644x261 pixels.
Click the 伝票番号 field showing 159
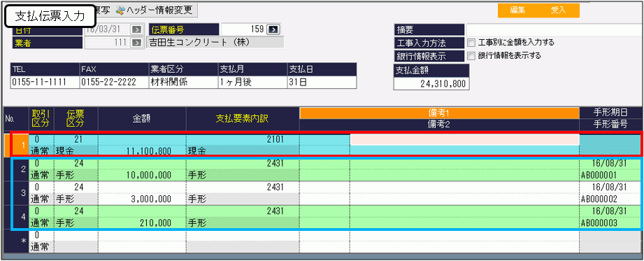click(243, 29)
